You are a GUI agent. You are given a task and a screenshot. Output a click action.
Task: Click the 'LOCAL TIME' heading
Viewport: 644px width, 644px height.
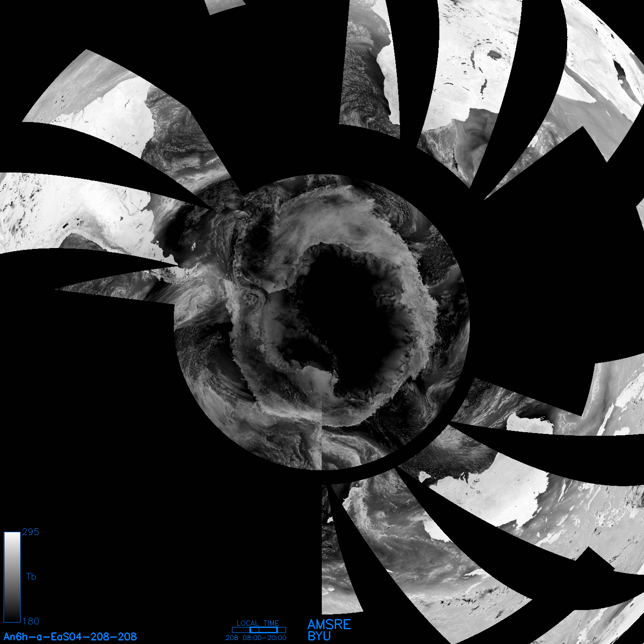(x=258, y=623)
